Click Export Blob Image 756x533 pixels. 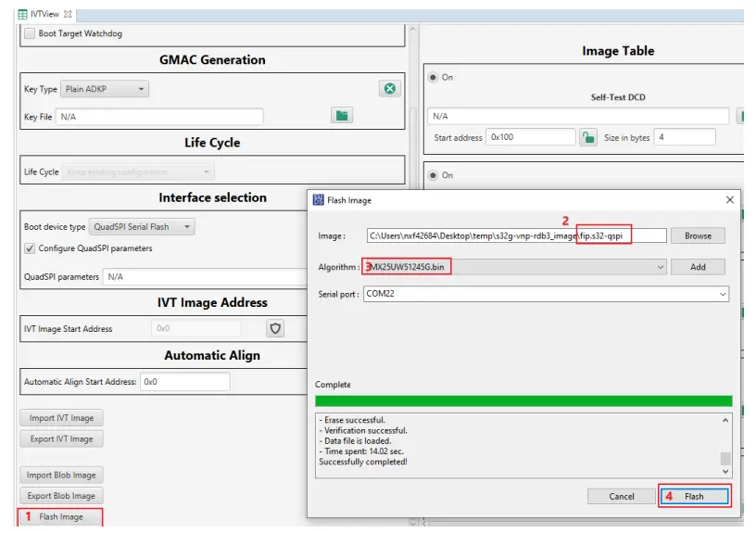61,496
